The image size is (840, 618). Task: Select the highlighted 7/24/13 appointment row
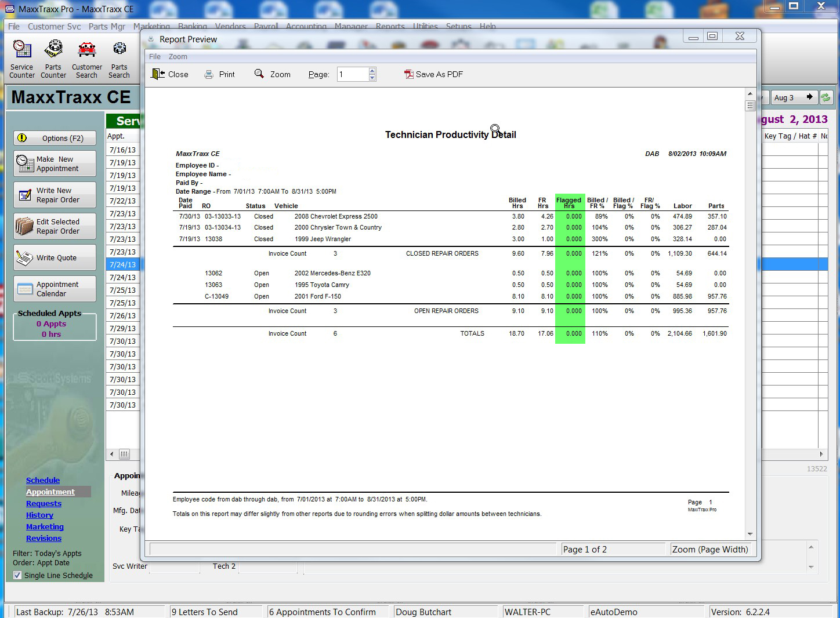point(123,264)
